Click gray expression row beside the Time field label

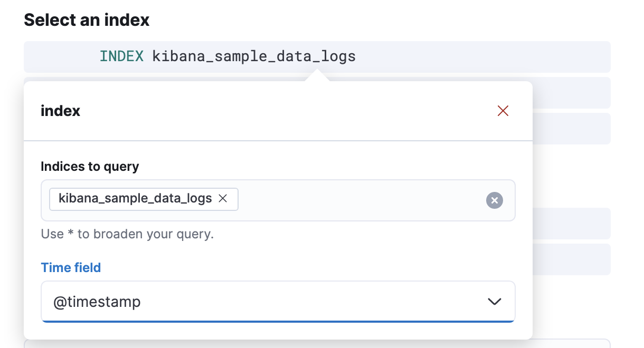(571, 259)
